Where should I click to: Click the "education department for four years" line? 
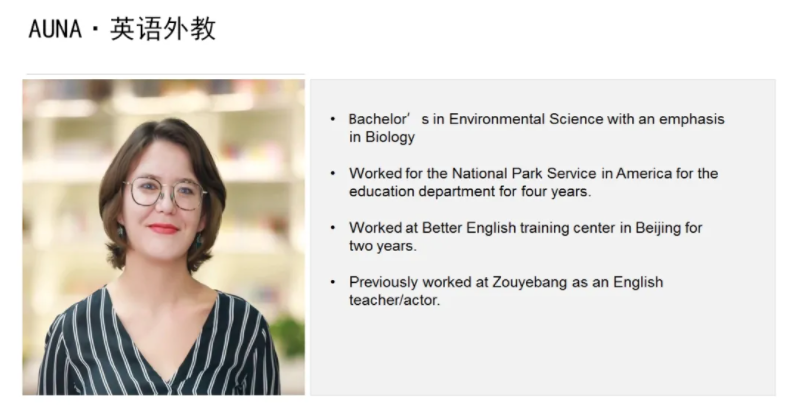point(471,191)
